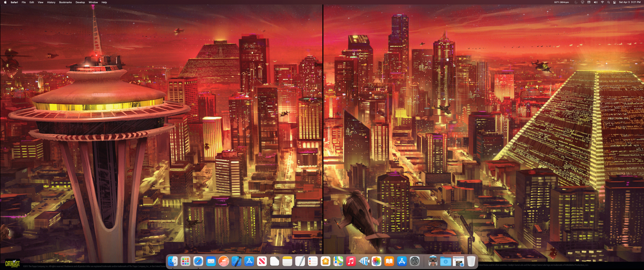Open the Apple menu
This screenshot has width=644, height=270.
pyautogui.click(x=5, y=2)
